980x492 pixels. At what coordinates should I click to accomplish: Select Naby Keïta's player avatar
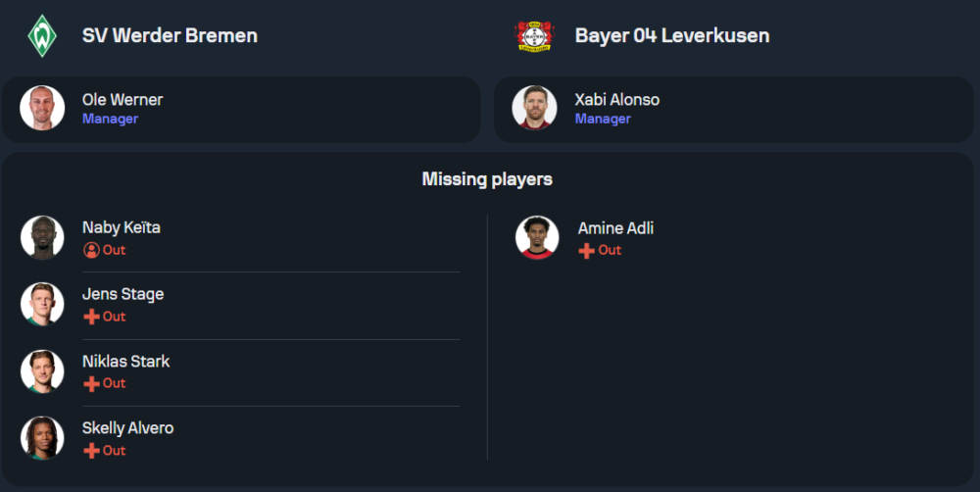point(42,237)
